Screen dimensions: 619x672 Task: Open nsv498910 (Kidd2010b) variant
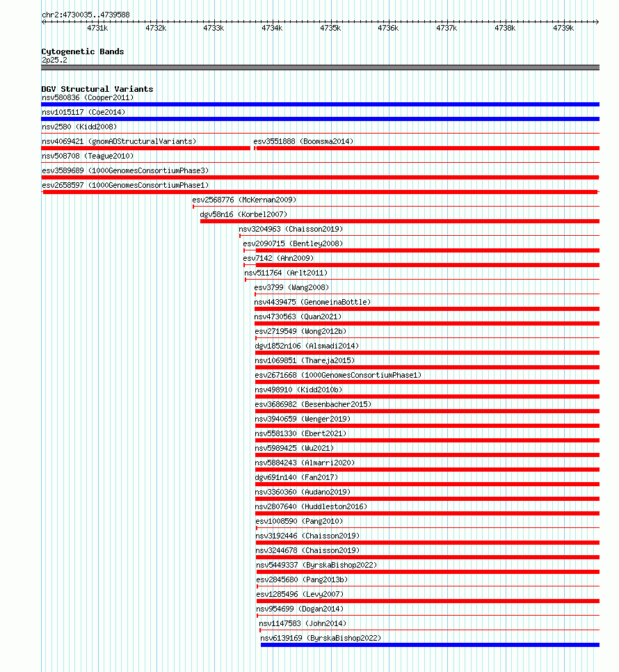point(298,390)
